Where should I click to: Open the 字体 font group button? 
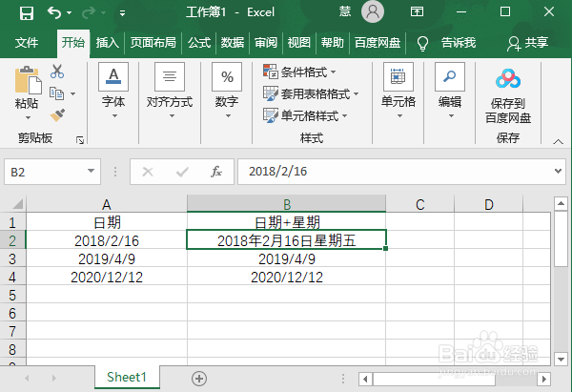pyautogui.click(x=113, y=91)
